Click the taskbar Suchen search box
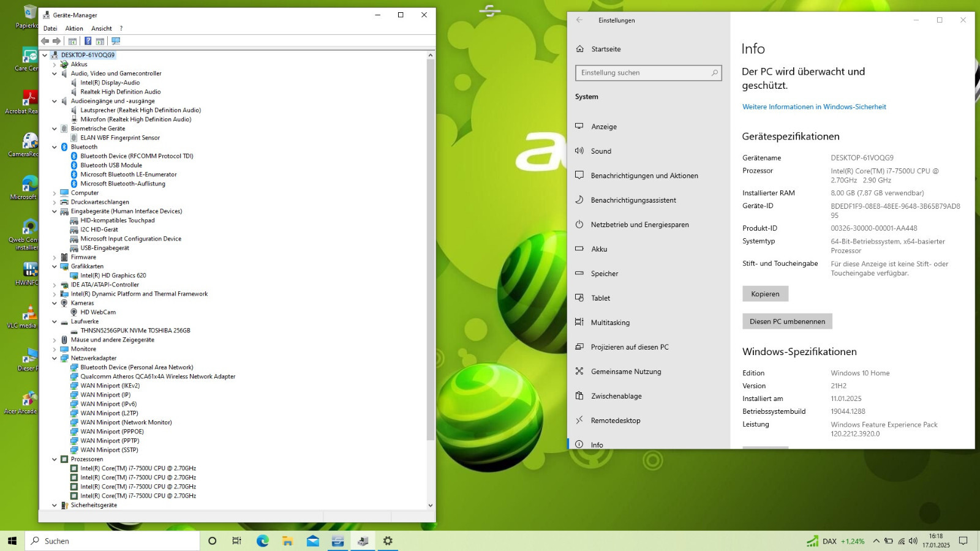980x551 pixels. tap(113, 541)
